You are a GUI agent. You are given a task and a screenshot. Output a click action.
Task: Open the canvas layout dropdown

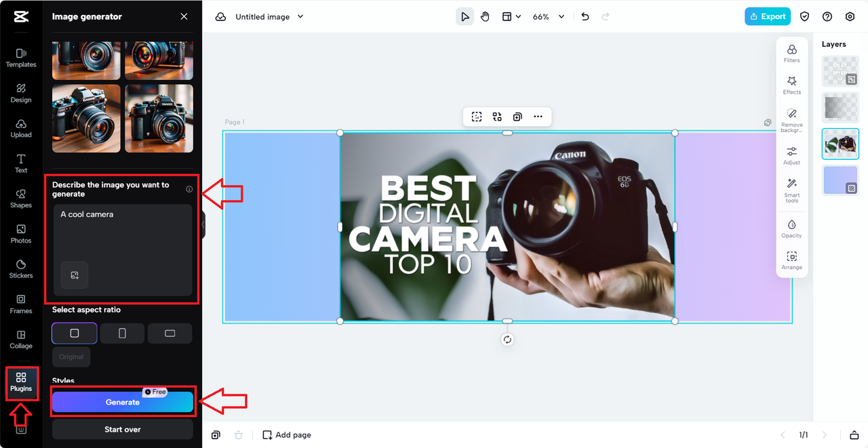(x=511, y=17)
